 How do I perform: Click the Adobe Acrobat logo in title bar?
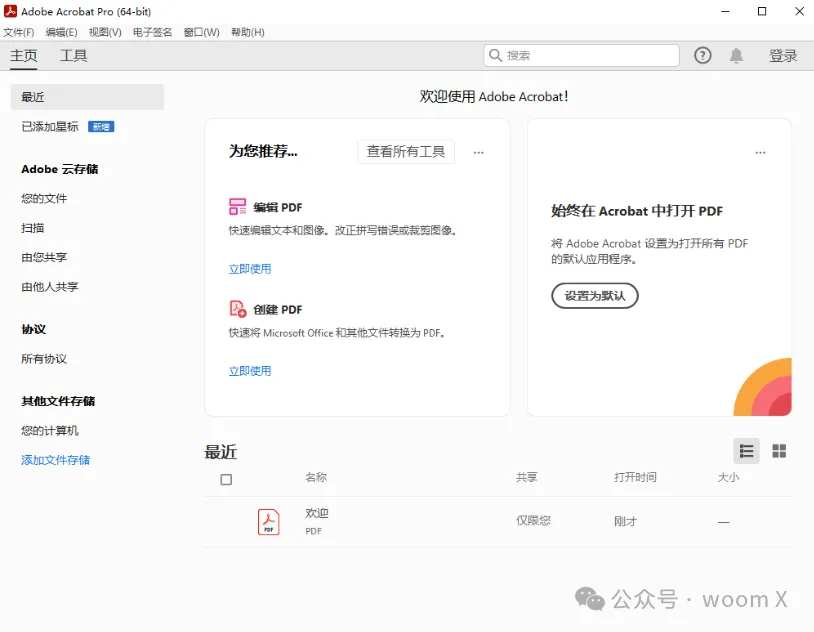(10, 11)
